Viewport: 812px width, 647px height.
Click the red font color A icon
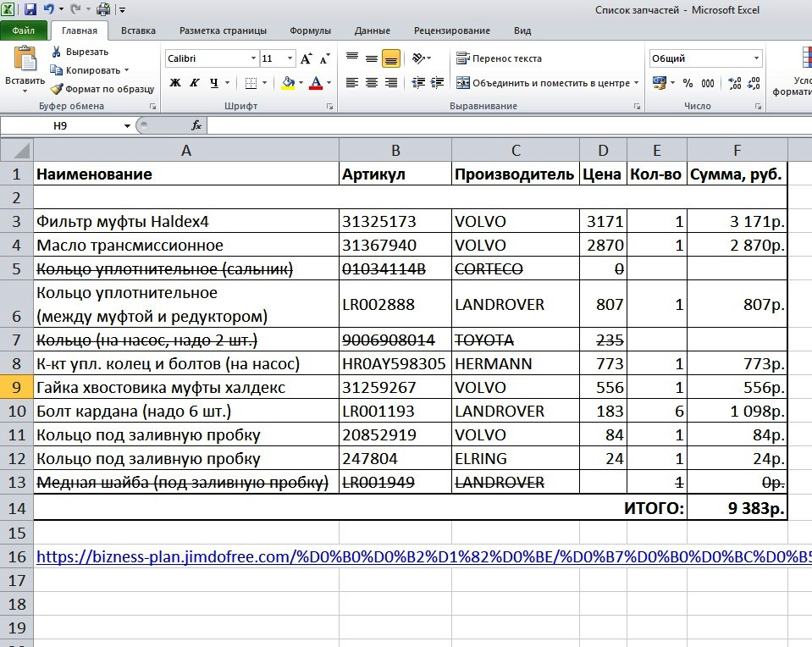316,83
